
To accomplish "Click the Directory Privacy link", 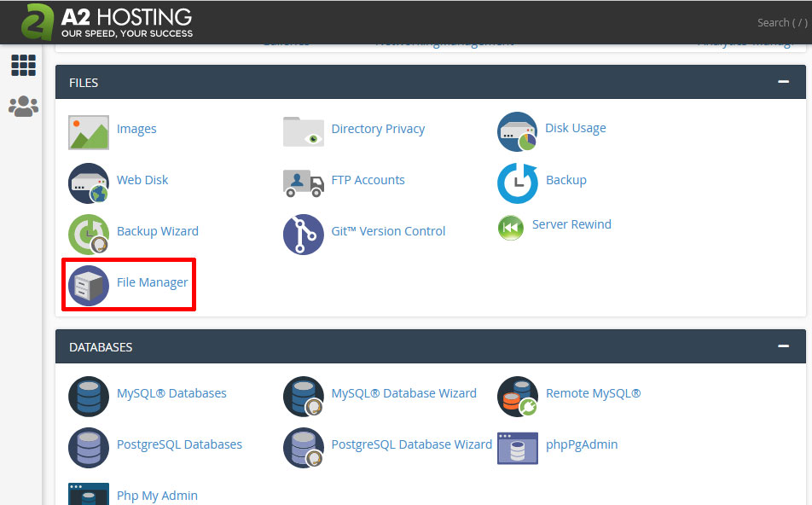I will click(x=378, y=129).
